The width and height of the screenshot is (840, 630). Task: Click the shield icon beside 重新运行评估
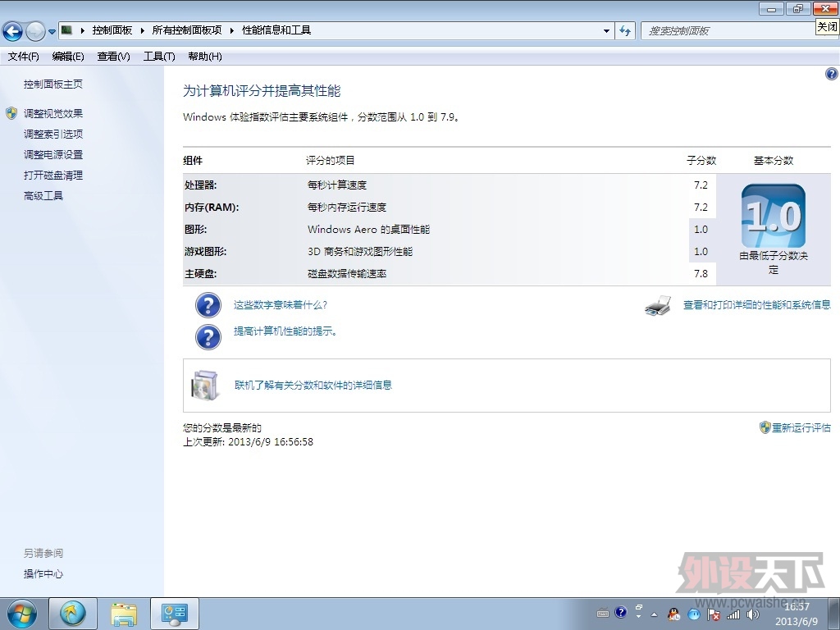pyautogui.click(x=765, y=427)
